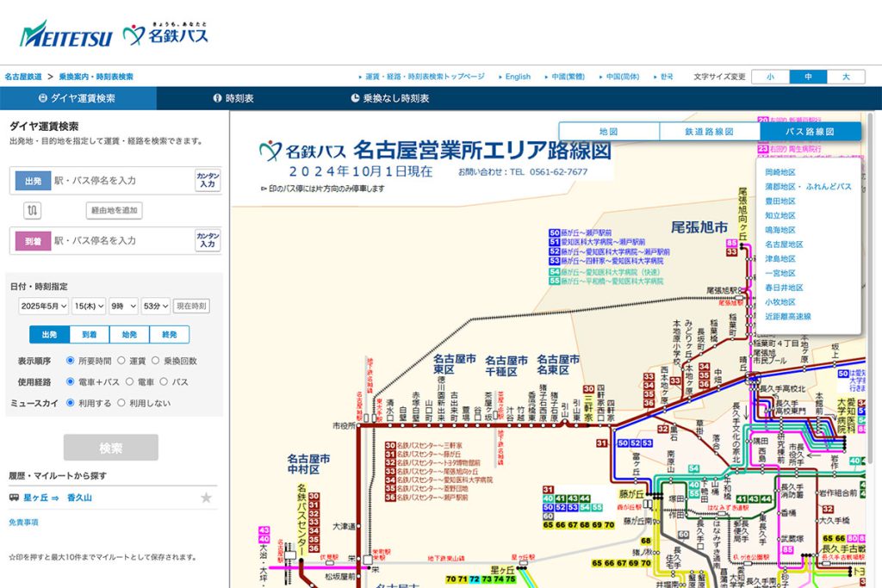Select ミュースカイ 利用する radio
Viewport: 882px width, 588px height.
(71, 403)
